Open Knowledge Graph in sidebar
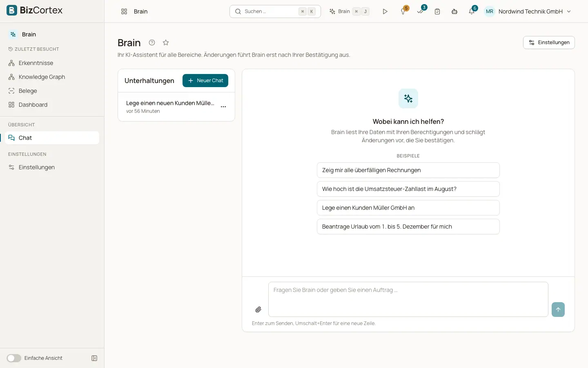588x368 pixels. (x=52, y=77)
